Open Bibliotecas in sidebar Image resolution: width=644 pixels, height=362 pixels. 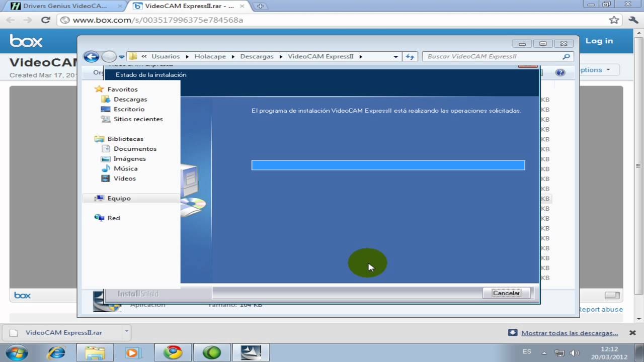pos(125,139)
